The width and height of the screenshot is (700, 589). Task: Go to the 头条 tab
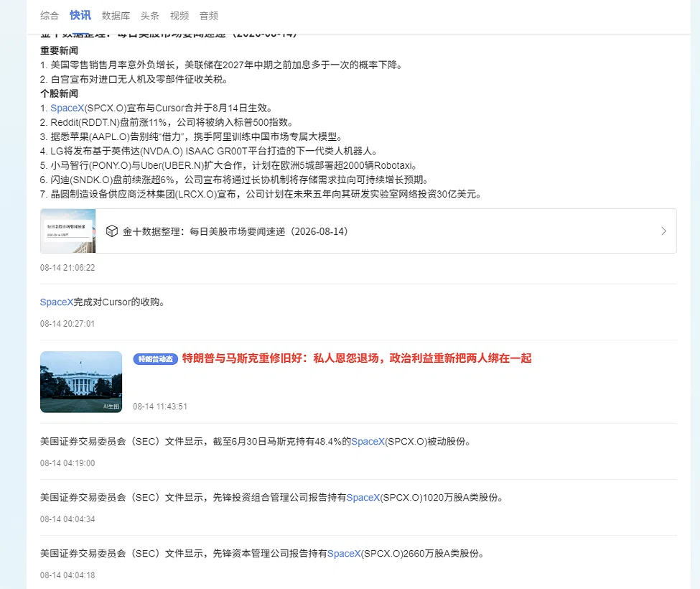[149, 16]
